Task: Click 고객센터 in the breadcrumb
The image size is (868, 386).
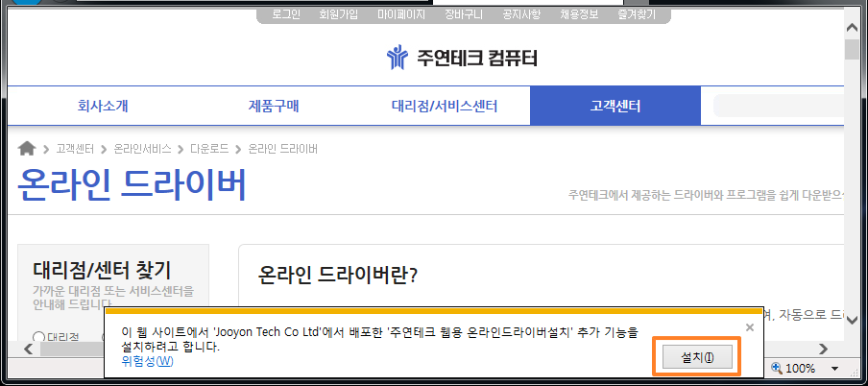Action: point(75,149)
